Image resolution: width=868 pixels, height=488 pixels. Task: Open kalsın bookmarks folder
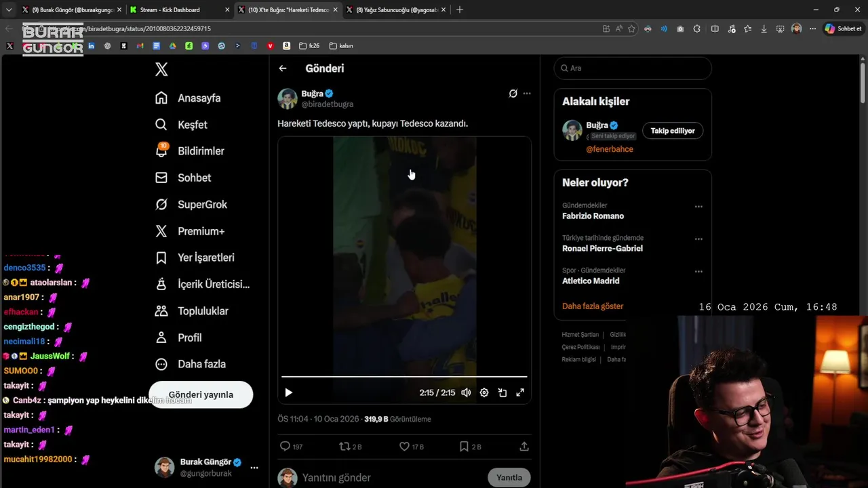tap(341, 46)
